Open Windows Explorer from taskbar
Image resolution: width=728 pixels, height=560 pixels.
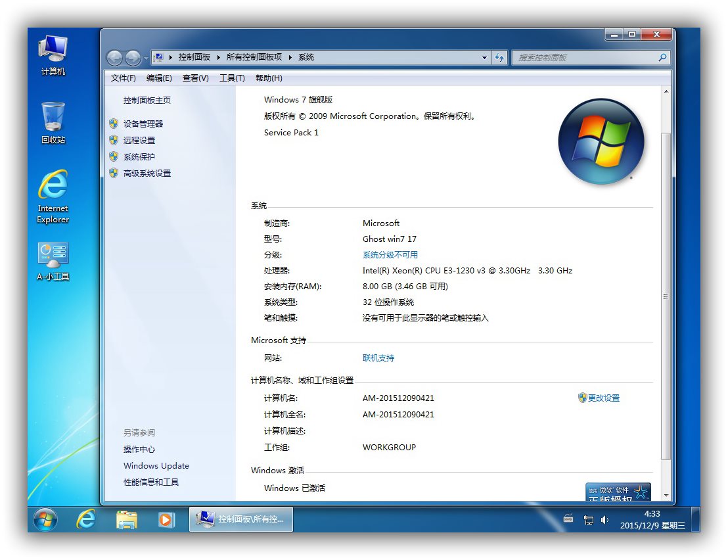(x=126, y=520)
